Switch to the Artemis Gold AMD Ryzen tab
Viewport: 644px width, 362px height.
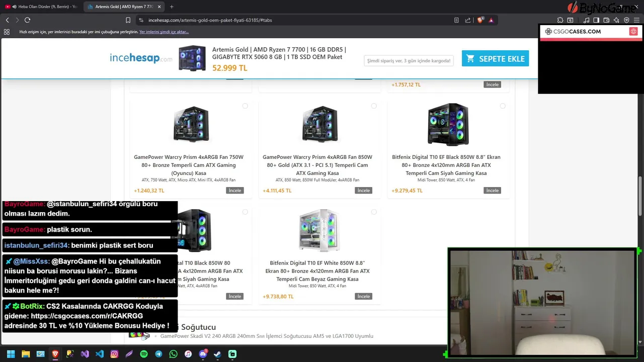[x=123, y=7]
